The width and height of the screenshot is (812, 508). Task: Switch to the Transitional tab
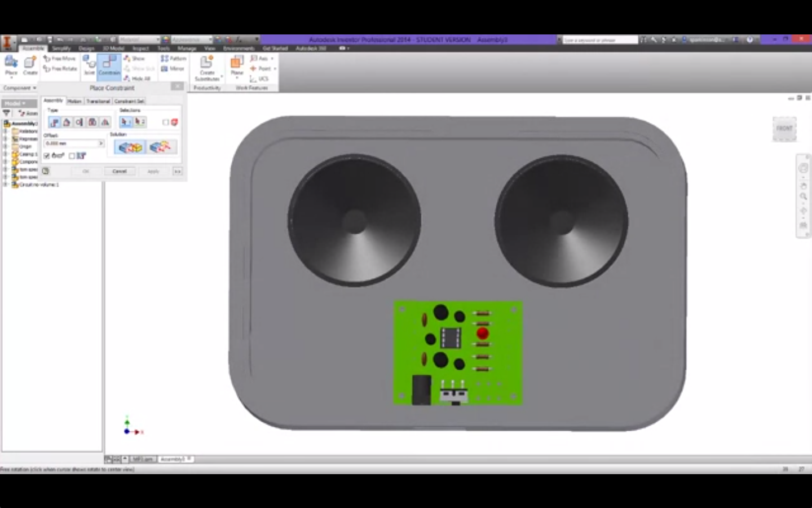tap(98, 101)
